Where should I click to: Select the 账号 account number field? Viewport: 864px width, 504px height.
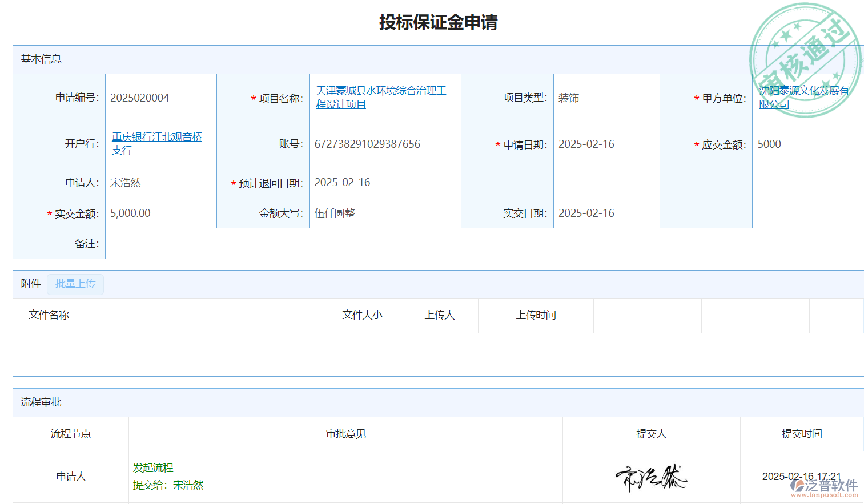367,144
